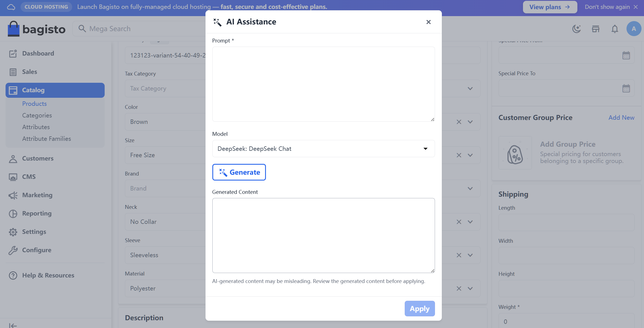Open notifications bell
This screenshot has height=328, width=644.
coord(615,29)
